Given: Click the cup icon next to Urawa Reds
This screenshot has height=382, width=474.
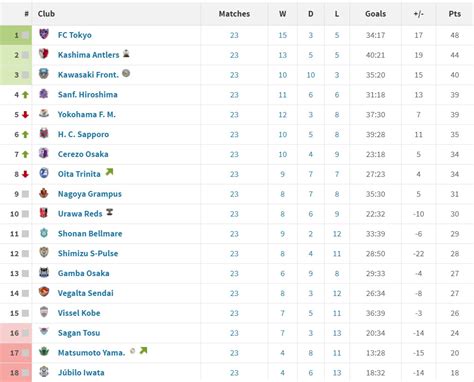Looking at the screenshot, I should coord(109,212).
